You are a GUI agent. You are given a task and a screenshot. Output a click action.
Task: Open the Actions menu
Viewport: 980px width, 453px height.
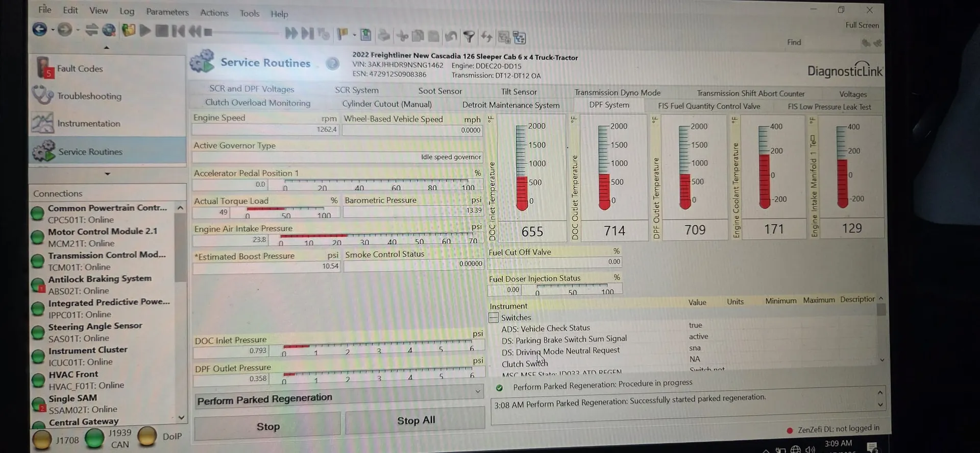tap(214, 13)
